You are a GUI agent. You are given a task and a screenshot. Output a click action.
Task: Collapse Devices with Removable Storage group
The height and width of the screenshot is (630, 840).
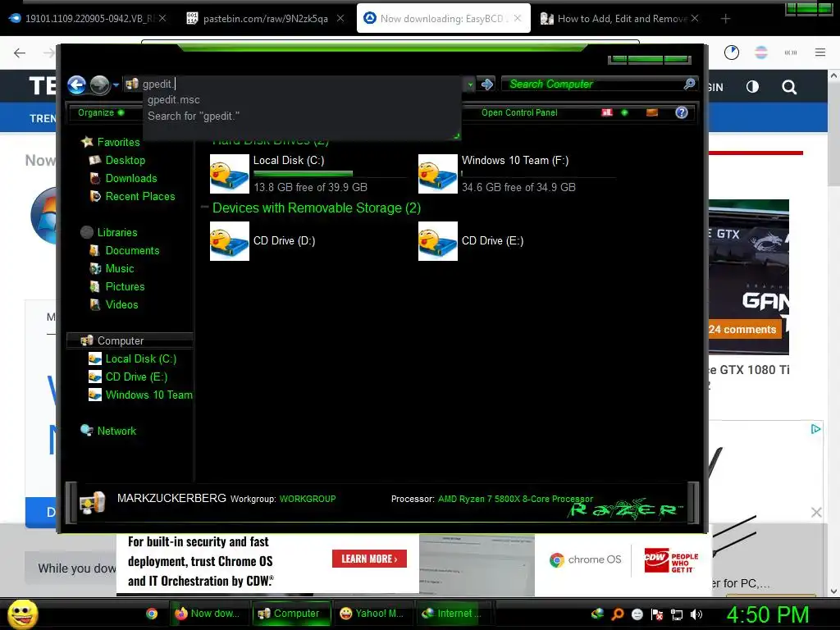point(204,208)
